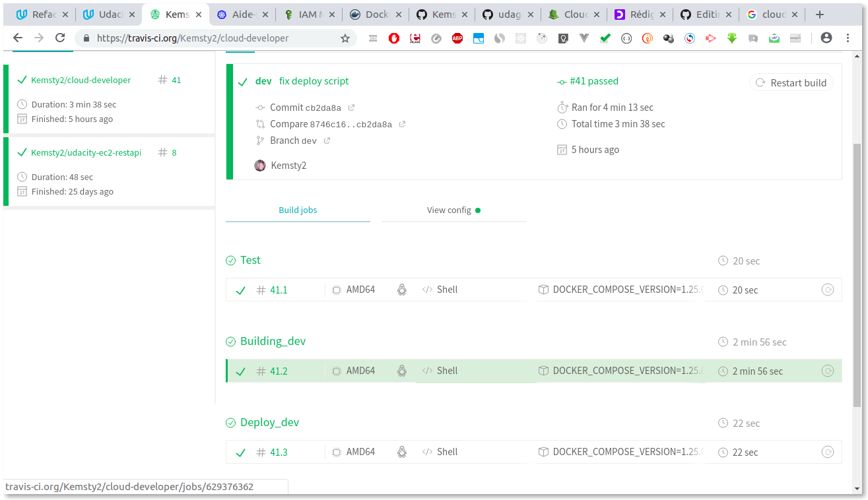Open the Vue devtools extension icon

(584, 38)
